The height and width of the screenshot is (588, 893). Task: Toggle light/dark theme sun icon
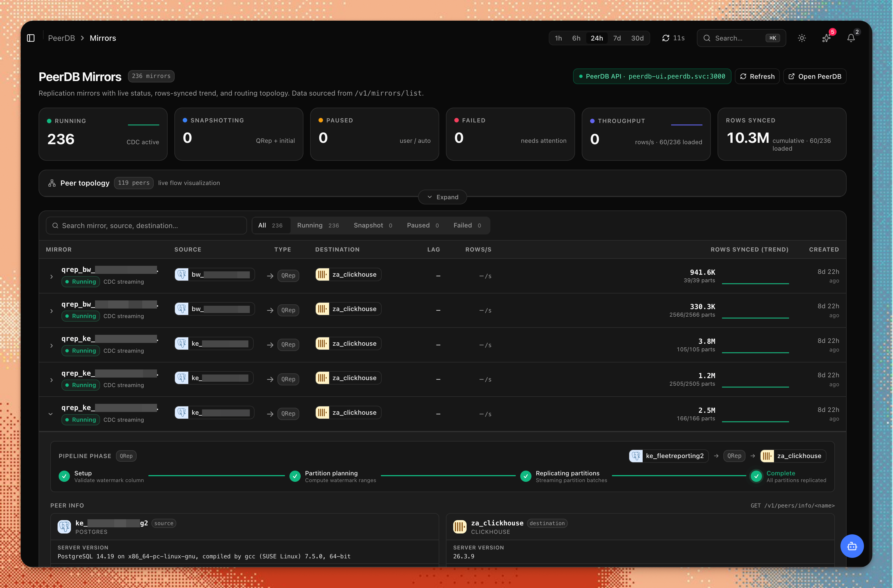[x=802, y=38]
